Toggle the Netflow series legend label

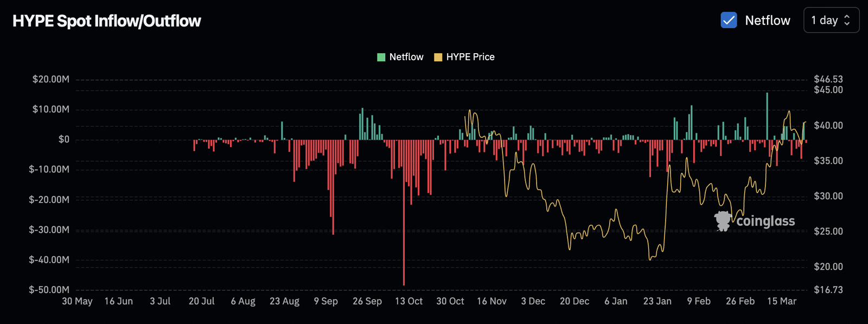pos(406,57)
